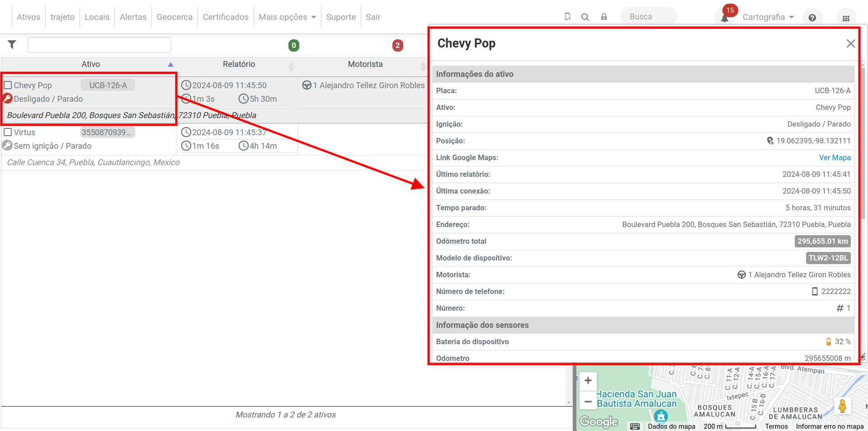Click the UCB-126-A plate badge
This screenshot has height=431, width=868.
(x=108, y=85)
